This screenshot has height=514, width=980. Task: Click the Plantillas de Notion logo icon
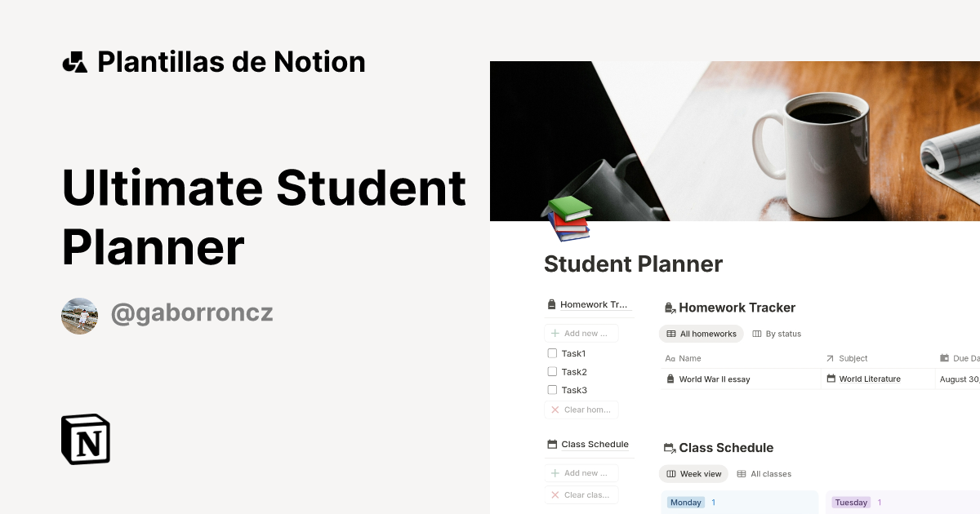[x=74, y=61]
